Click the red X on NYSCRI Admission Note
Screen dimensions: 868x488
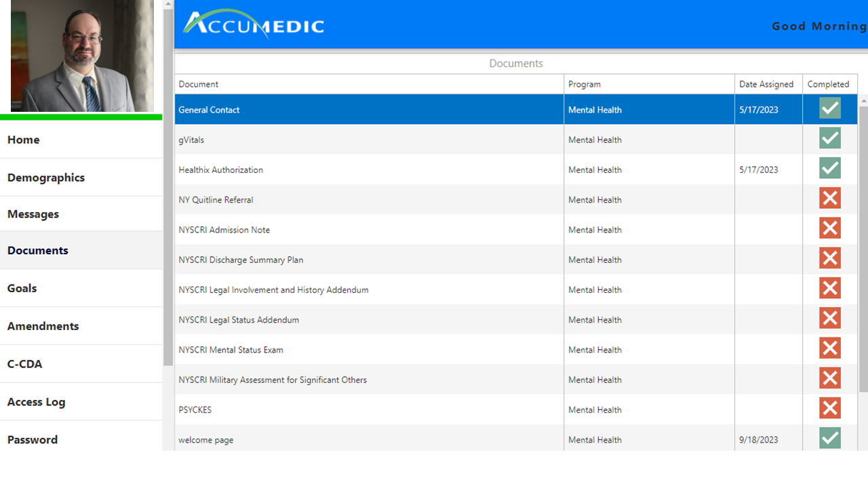[x=829, y=228]
